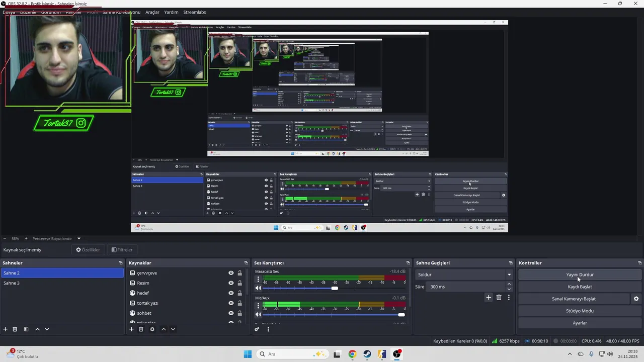This screenshot has width=644, height=362.
Task: Open virtual camera settings gear
Action: (636, 299)
